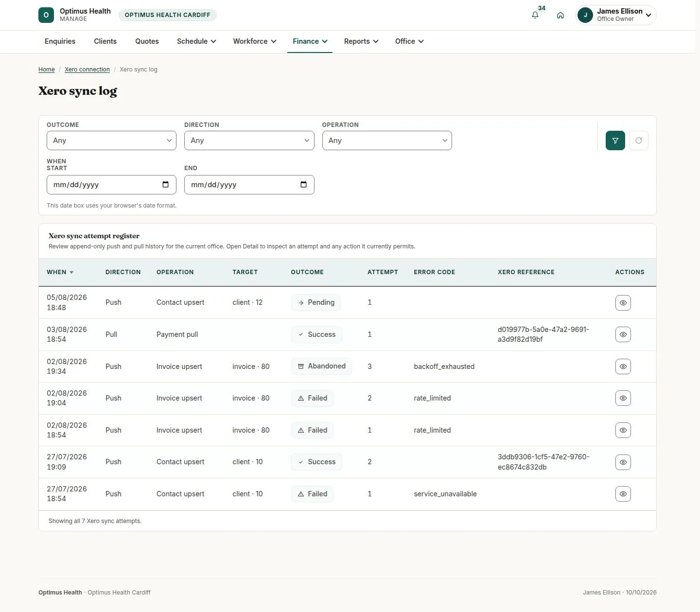Click the Xero Reference column header
700x612 pixels.
(x=526, y=272)
